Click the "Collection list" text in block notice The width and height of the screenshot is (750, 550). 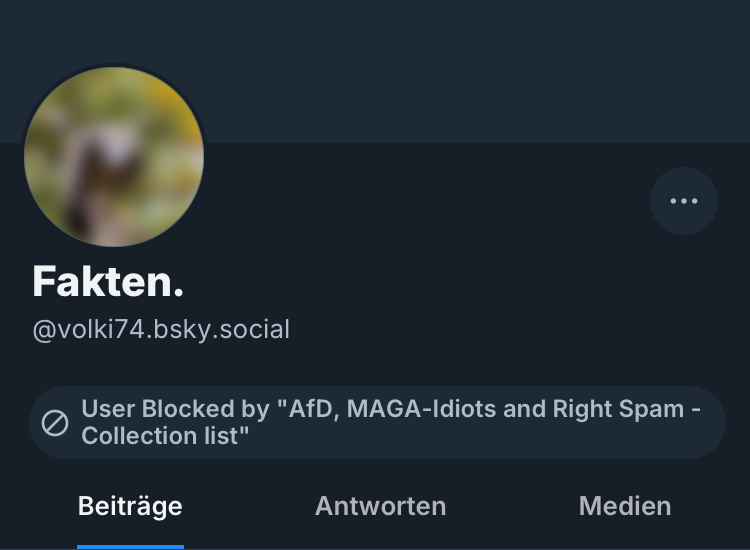[x=165, y=436]
